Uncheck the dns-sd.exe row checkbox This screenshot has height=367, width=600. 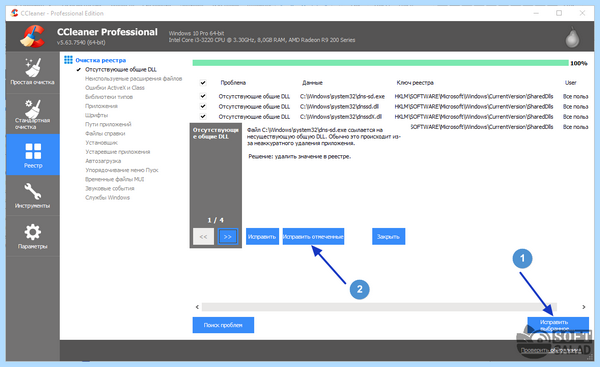click(203, 96)
